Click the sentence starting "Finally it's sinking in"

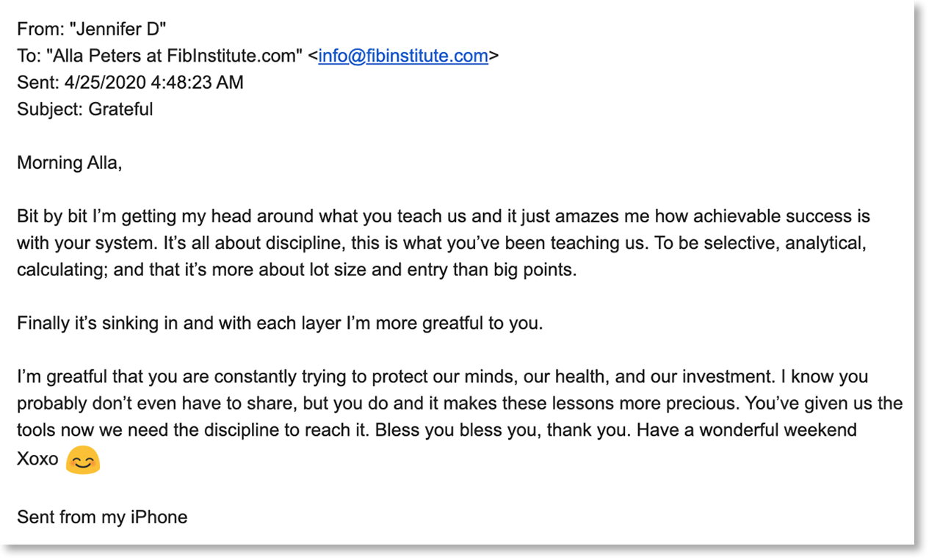[x=280, y=324]
